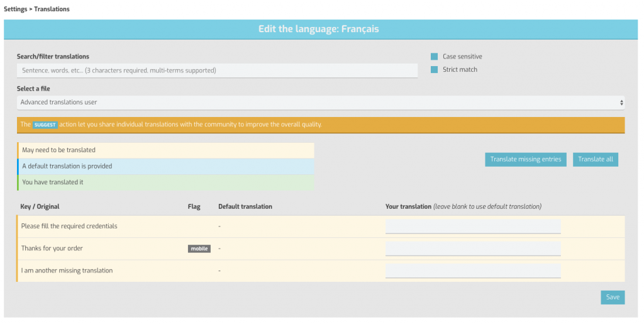Save the translations

point(613,297)
